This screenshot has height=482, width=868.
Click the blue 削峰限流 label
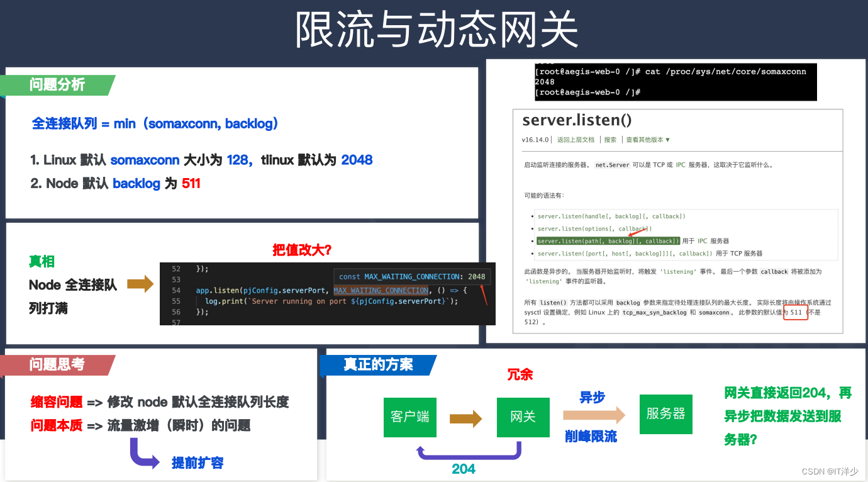coord(591,436)
